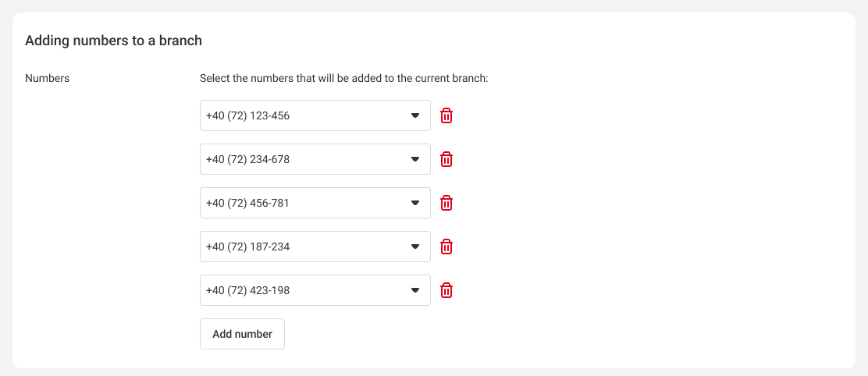Click the "Numbers" field label
The height and width of the screenshot is (376, 868).
48,78
